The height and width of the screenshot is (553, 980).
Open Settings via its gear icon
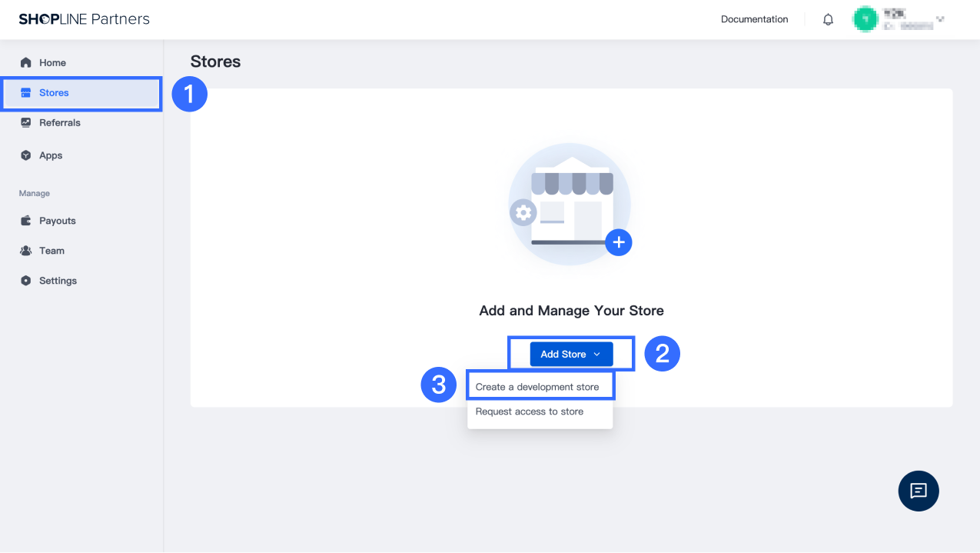coord(25,280)
